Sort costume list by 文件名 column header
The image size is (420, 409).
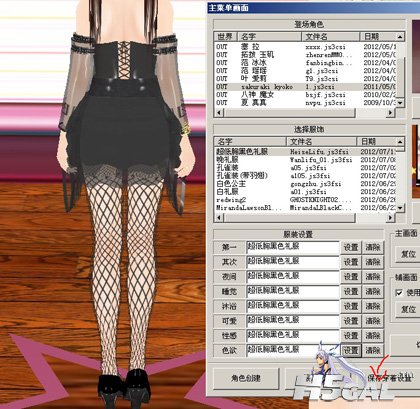coord(321,141)
